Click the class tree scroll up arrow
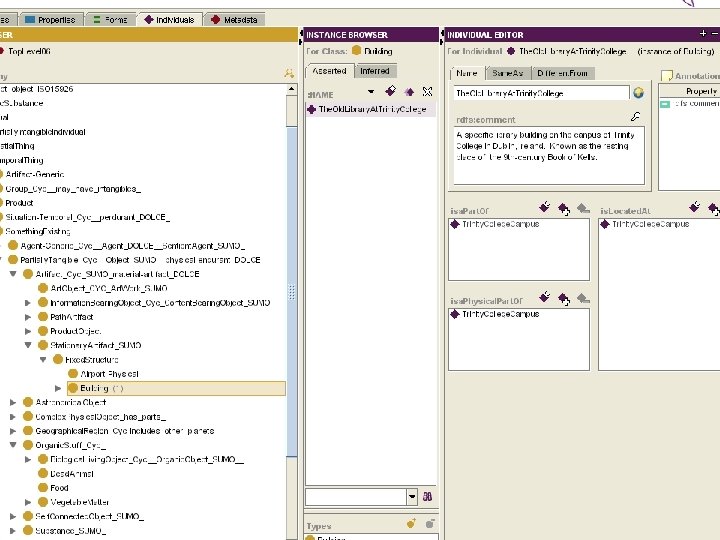The height and width of the screenshot is (540, 720). coord(292,89)
